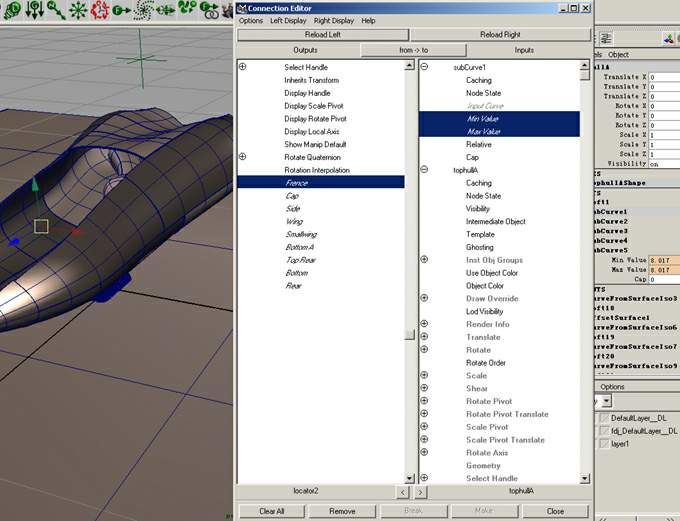Viewport: 680px width, 521px height.
Task: Select the uniform field F-arrow icon
Action: pyautogui.click(x=121, y=10)
